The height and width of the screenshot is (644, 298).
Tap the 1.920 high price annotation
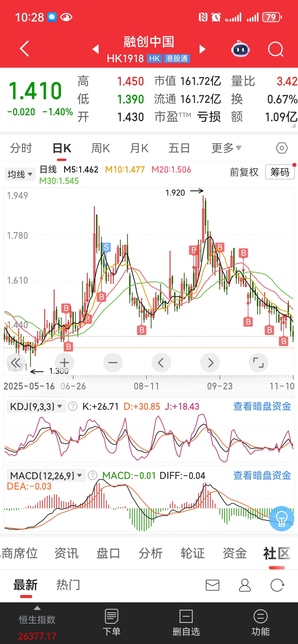tap(175, 193)
